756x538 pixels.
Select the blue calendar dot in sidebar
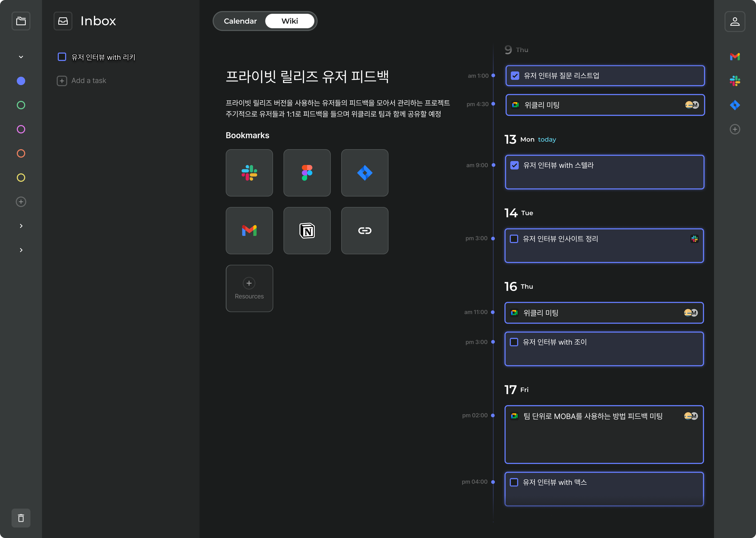[x=21, y=80]
